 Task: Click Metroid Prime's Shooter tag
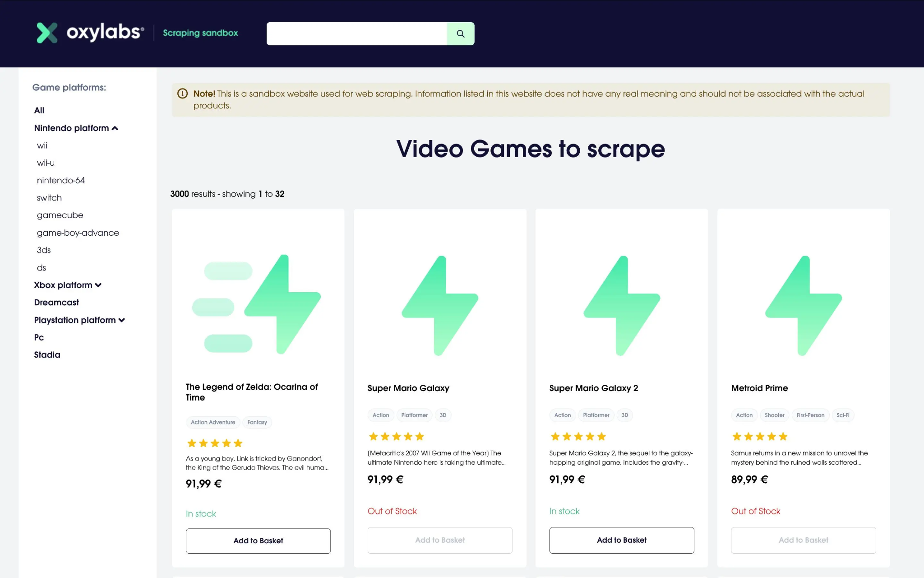[775, 415]
